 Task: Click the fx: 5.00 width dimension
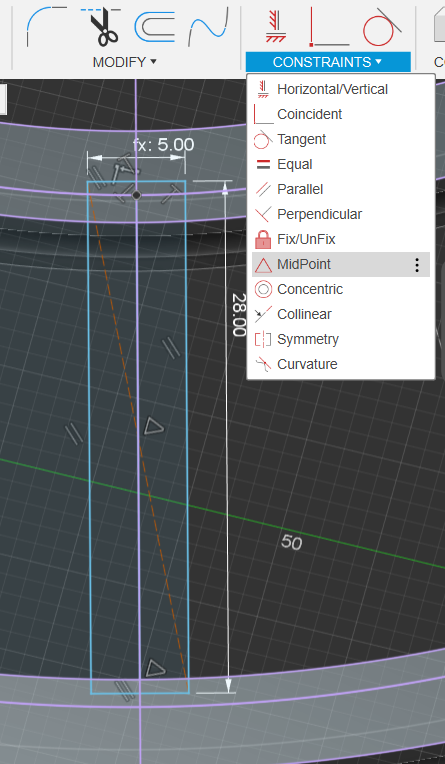[x=163, y=145]
